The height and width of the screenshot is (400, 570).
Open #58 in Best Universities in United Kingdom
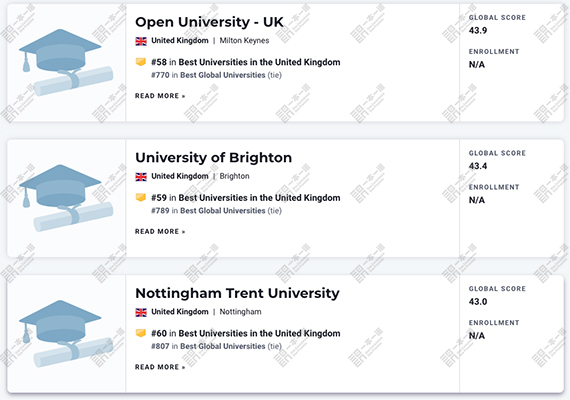click(246, 62)
